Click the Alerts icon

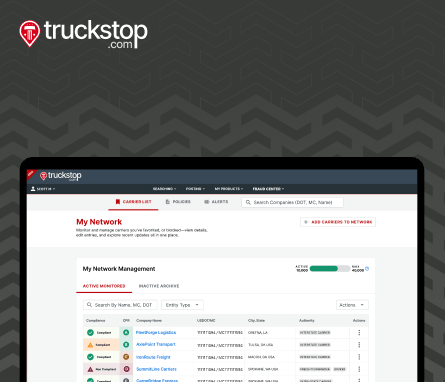pos(207,202)
